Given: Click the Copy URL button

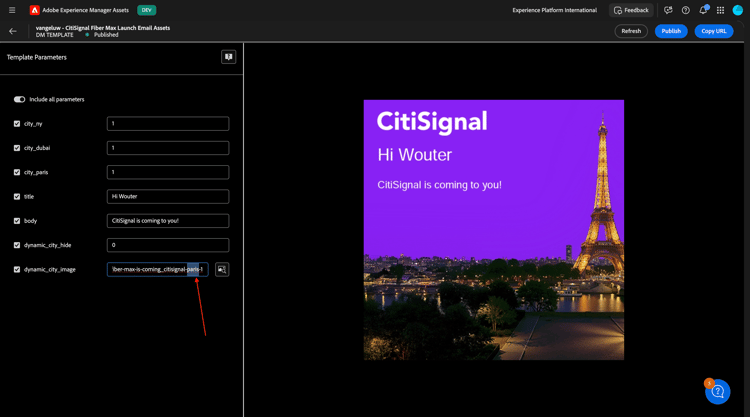Looking at the screenshot, I should click(714, 31).
